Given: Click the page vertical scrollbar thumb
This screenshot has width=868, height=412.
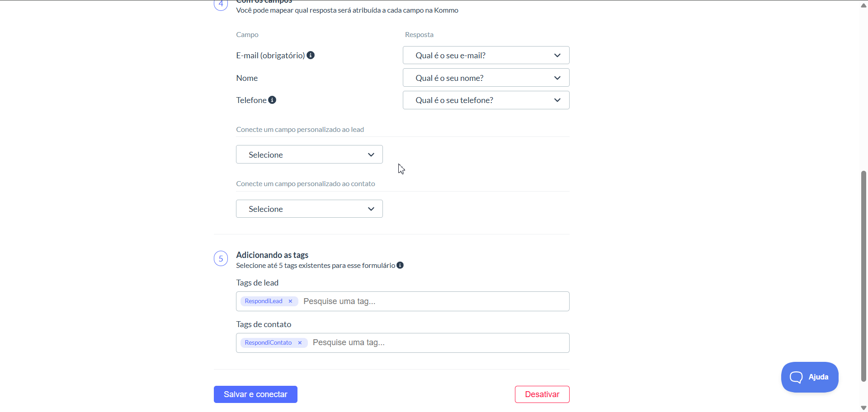Looking at the screenshot, I should (x=863, y=276).
